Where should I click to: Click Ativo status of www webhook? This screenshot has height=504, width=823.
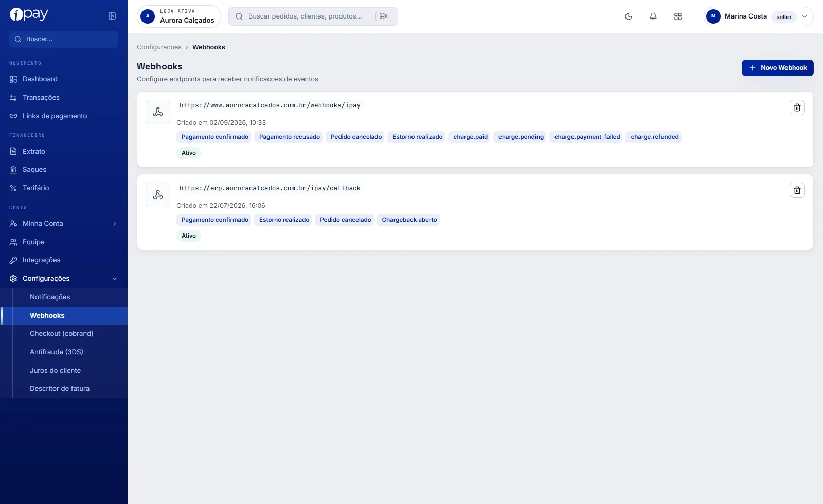(189, 153)
